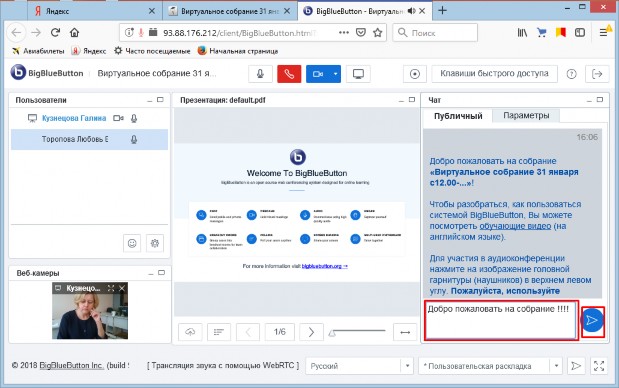Log out of the meeting icon
The image size is (619, 388).
(x=597, y=74)
